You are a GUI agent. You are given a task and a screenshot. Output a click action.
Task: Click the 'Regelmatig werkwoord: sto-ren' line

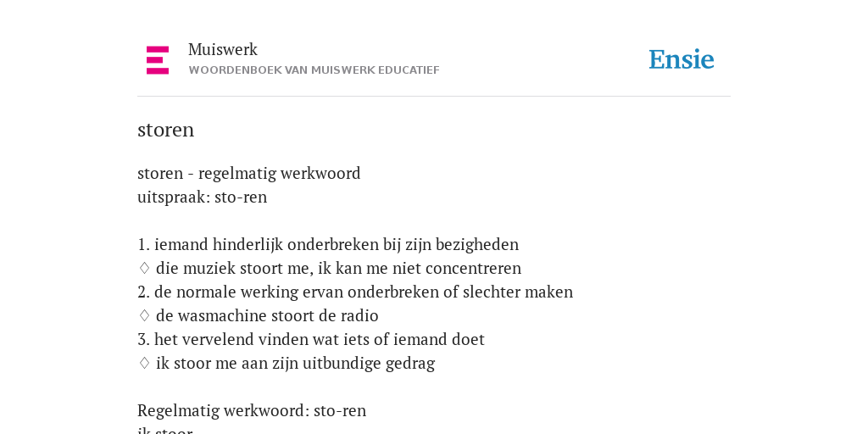(x=252, y=411)
